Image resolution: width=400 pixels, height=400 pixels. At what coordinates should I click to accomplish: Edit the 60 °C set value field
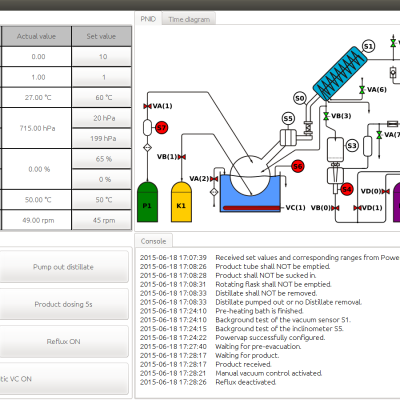pyautogui.click(x=102, y=97)
